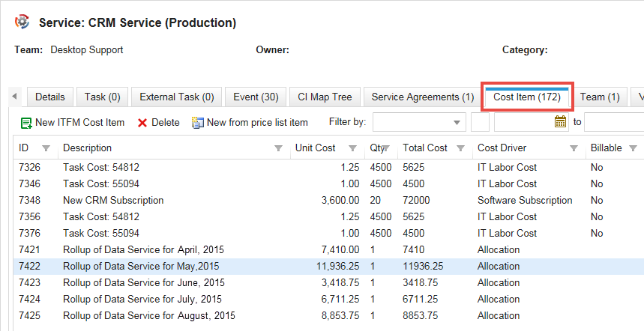This screenshot has height=331, width=644.
Task: Click the red Delete X icon
Action: pos(142,123)
